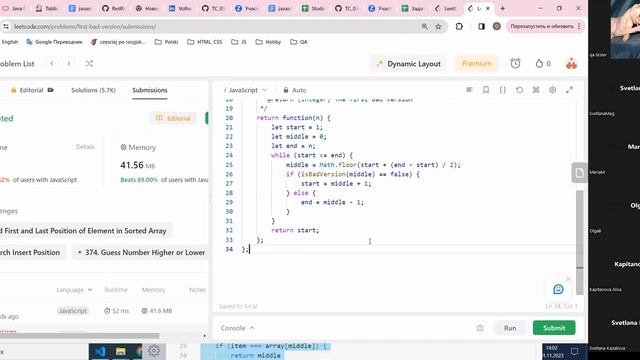
Task: Open the Hobby bookmarks folder
Action: click(268, 42)
